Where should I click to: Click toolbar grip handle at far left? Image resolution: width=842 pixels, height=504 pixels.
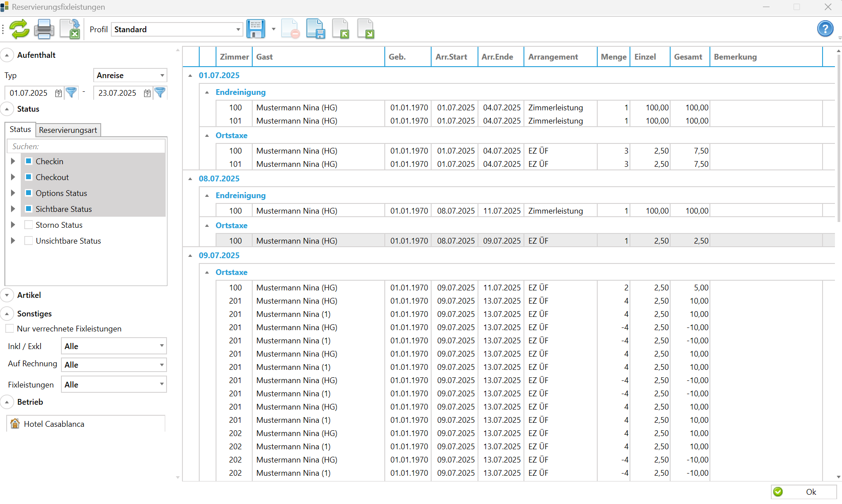[3, 29]
